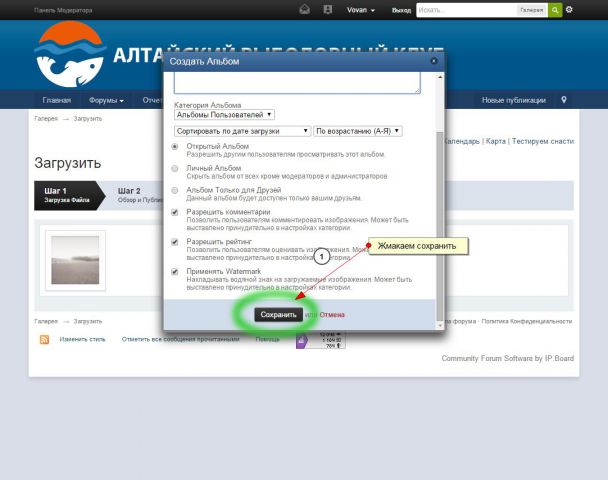
Task: Toggle the Применять Watermark checkbox
Action: coord(176,271)
